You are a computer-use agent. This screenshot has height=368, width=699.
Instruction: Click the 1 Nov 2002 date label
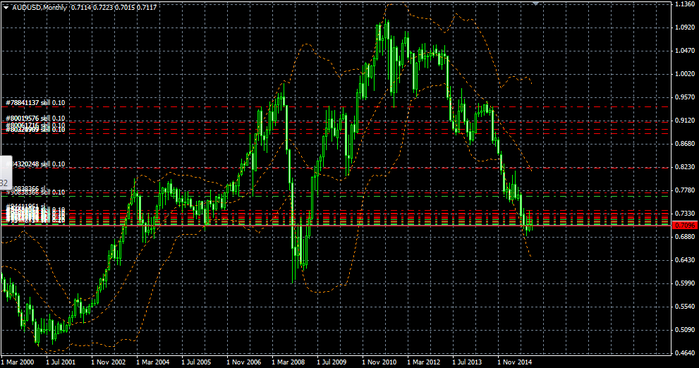(107, 362)
